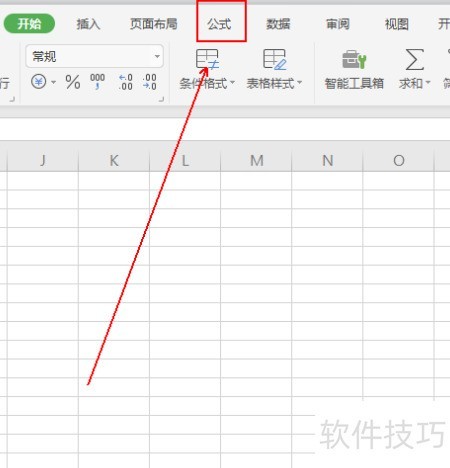Open the Page Layout (页面布局) tab
The height and width of the screenshot is (468, 450).
coord(154,24)
